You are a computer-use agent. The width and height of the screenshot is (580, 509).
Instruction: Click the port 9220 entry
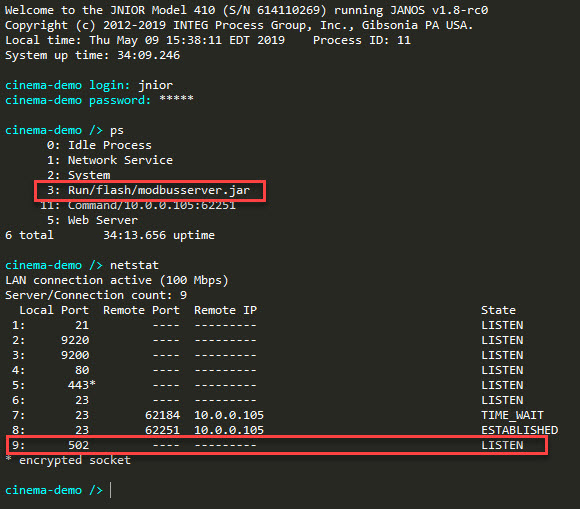coord(75,340)
